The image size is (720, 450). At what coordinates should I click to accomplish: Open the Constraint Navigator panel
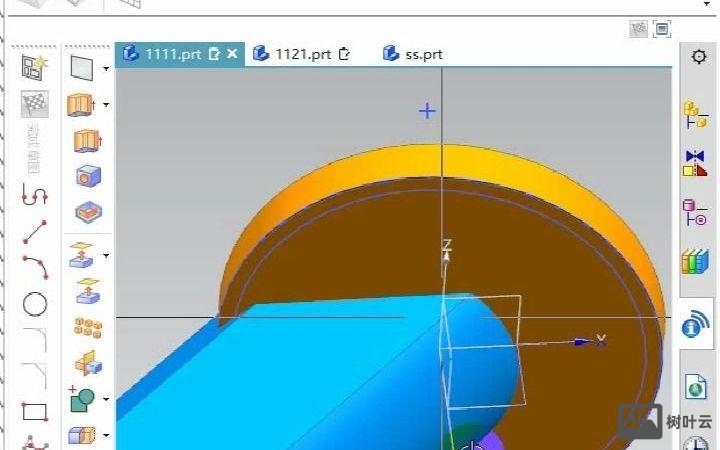tap(695, 163)
